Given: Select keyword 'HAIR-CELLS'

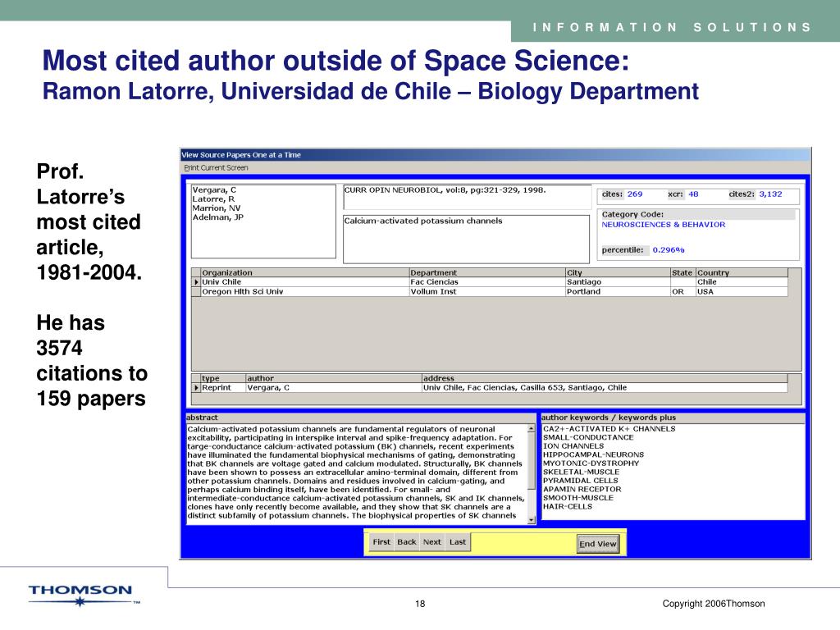Looking at the screenshot, I should coord(568,506).
